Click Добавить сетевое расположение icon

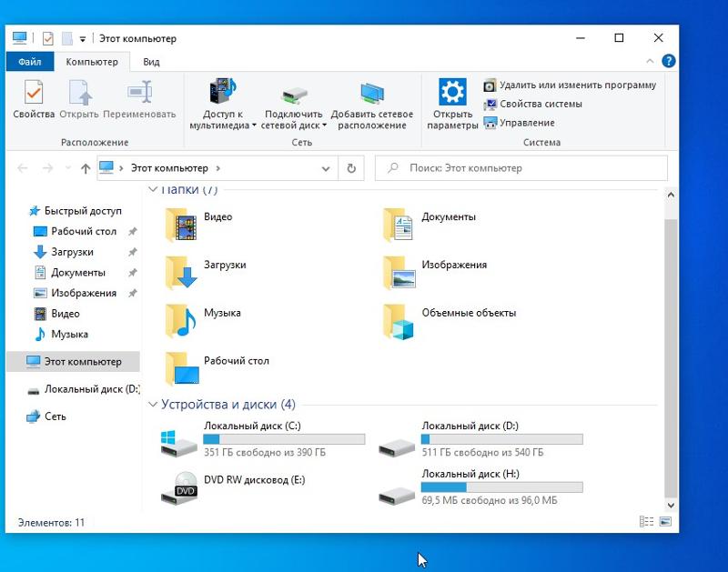click(x=372, y=93)
